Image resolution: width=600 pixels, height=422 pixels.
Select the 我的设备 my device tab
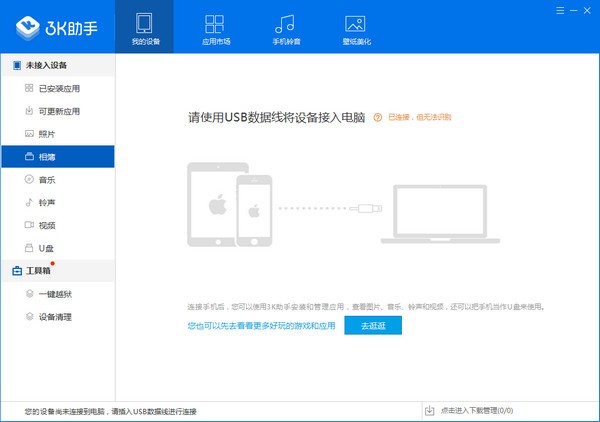pos(145,29)
